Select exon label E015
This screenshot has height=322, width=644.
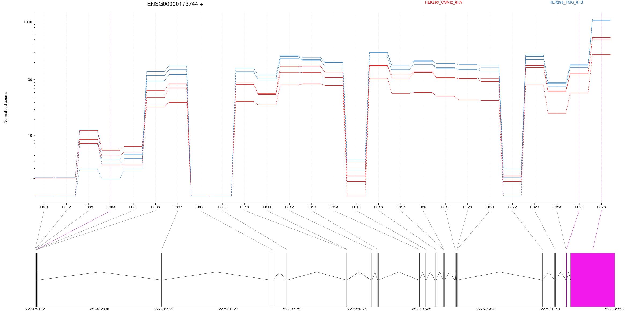(x=356, y=207)
